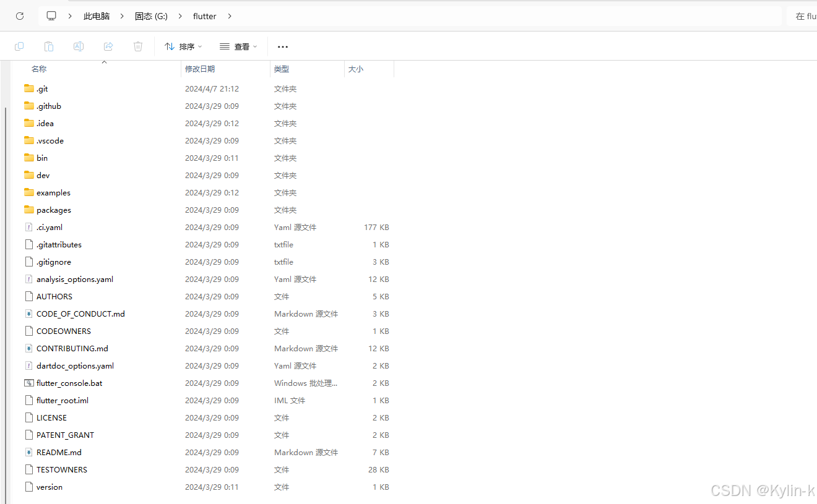Screen dimensions: 817x504
Task: Select the flutter_root.iml file name
Action: [63, 400]
